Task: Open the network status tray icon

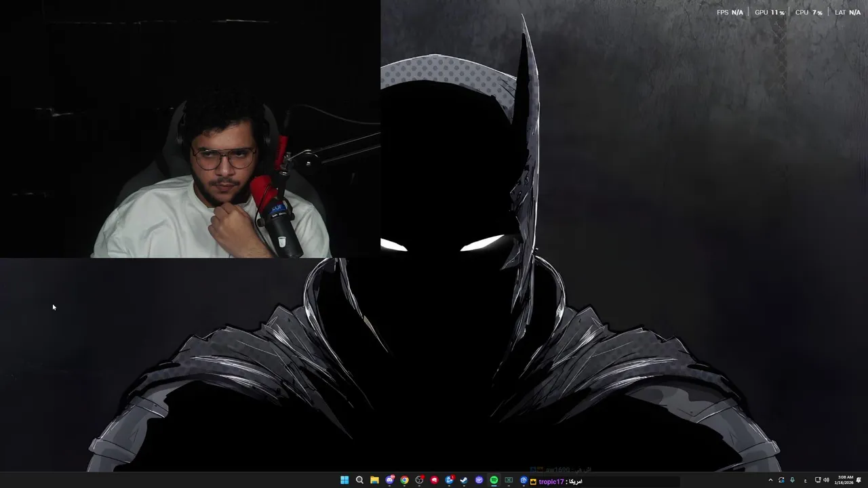Action: pyautogui.click(x=818, y=480)
